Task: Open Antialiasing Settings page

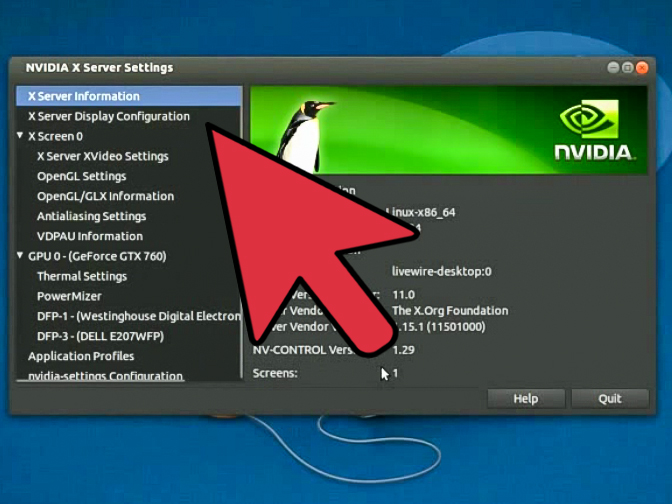Action: 91,216
